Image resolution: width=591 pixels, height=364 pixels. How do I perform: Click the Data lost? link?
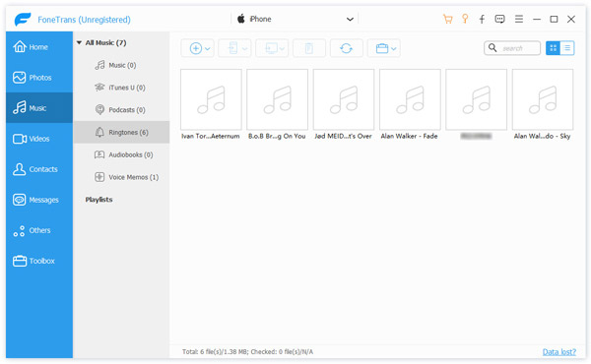(558, 352)
